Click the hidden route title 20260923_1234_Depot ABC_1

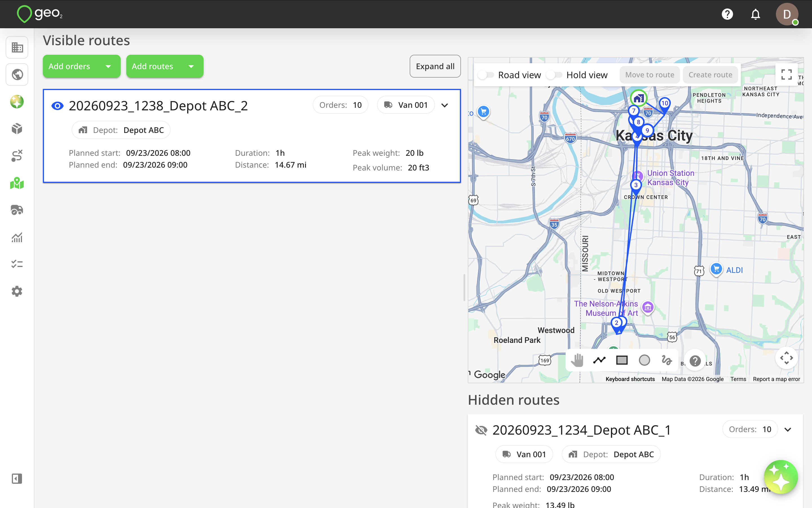[581, 430]
